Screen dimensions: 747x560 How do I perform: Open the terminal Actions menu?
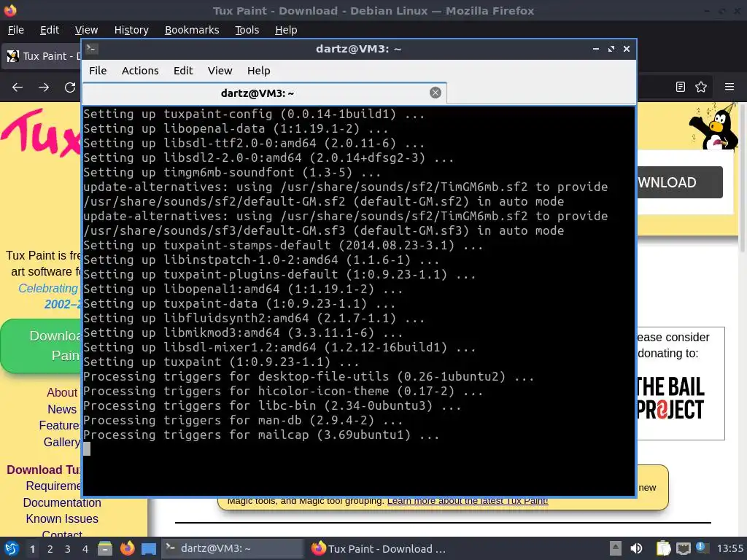click(140, 71)
